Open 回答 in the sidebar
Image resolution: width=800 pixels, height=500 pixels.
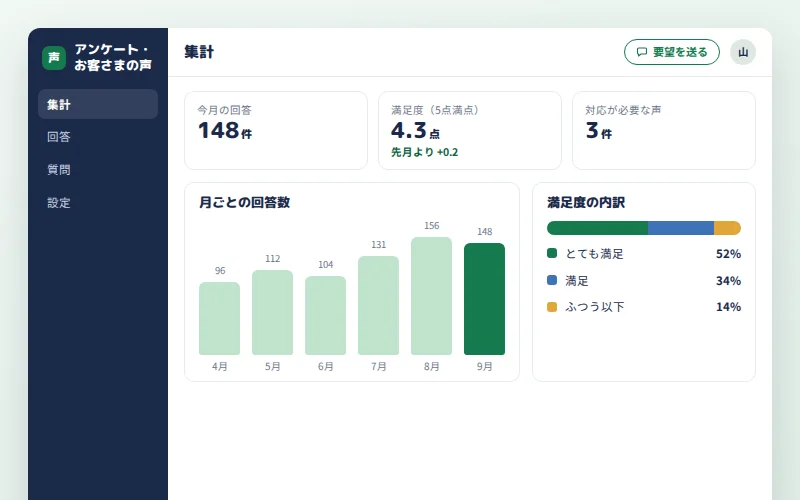point(98,137)
